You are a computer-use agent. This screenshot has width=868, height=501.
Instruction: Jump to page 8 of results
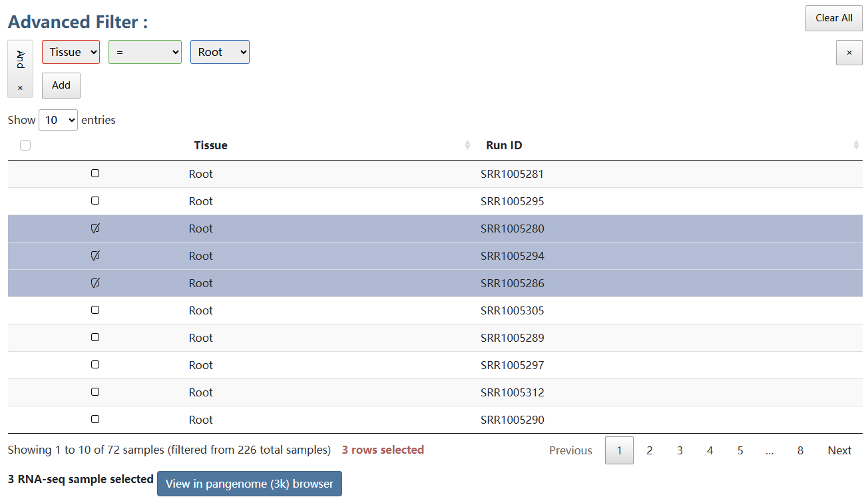(800, 450)
